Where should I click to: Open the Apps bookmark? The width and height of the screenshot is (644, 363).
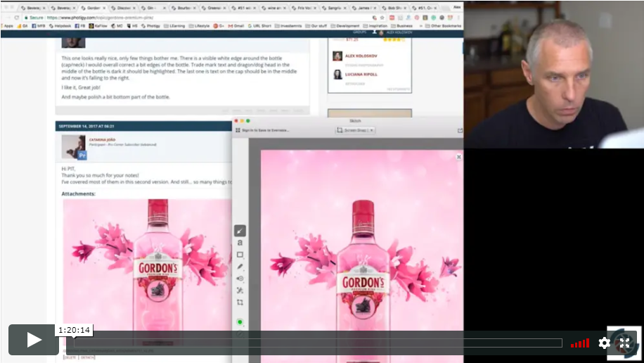coord(6,26)
